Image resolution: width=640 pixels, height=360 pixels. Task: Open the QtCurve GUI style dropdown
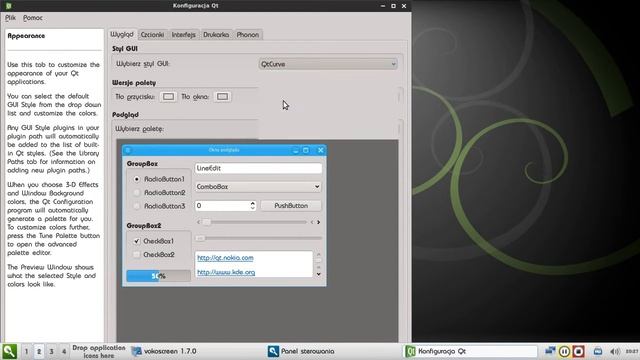tap(328, 64)
